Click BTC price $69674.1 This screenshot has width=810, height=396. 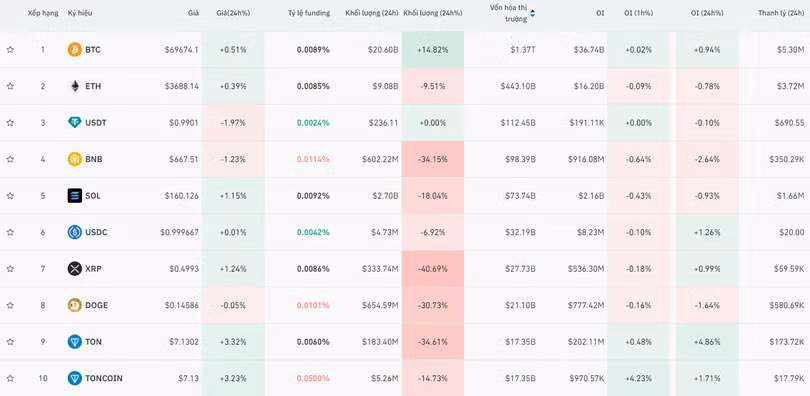(182, 50)
